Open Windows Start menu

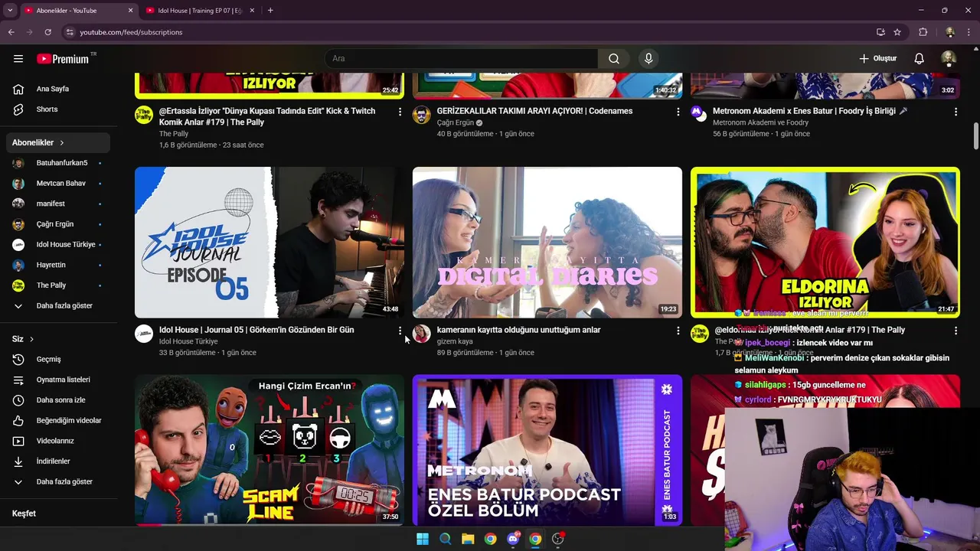tap(423, 539)
